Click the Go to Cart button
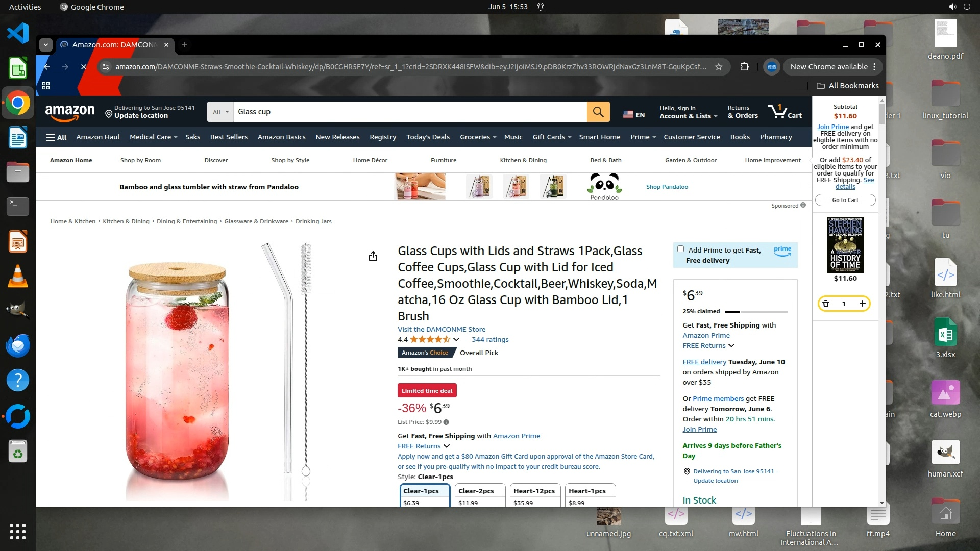The width and height of the screenshot is (980, 551). 845,200
